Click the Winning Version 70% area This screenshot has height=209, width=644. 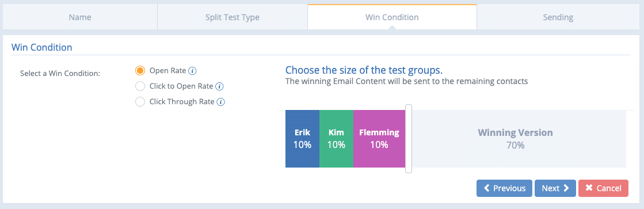519,139
